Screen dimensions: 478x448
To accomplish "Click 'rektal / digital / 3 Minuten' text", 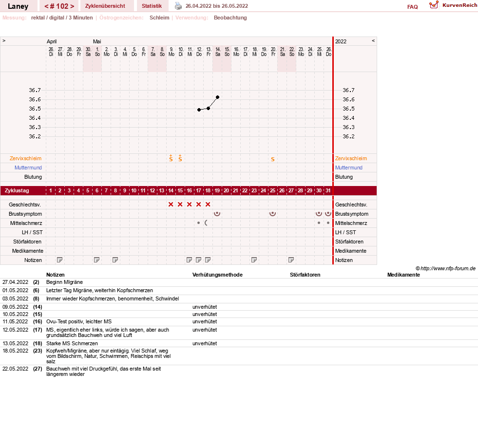I will (x=62, y=18).
